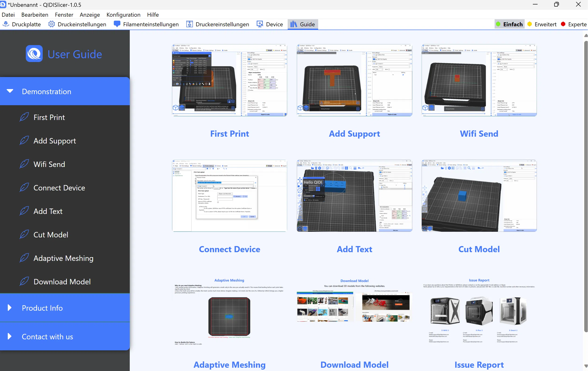Image resolution: width=588 pixels, height=371 pixels.
Task: Open the Anzeige menu
Action: 90,15
